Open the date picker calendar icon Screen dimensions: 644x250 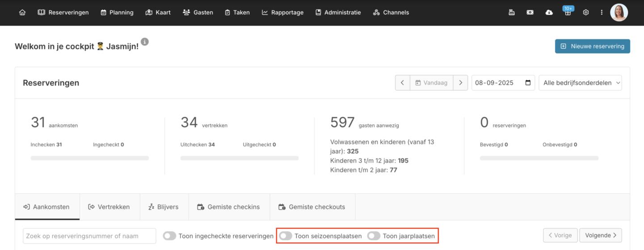(528, 83)
